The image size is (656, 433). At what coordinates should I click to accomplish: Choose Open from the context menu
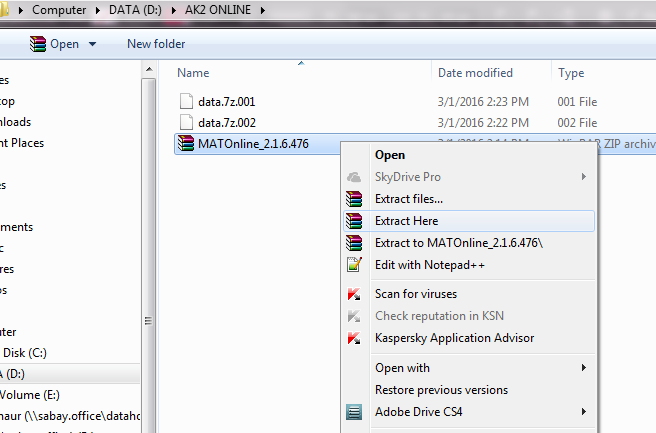tap(390, 155)
